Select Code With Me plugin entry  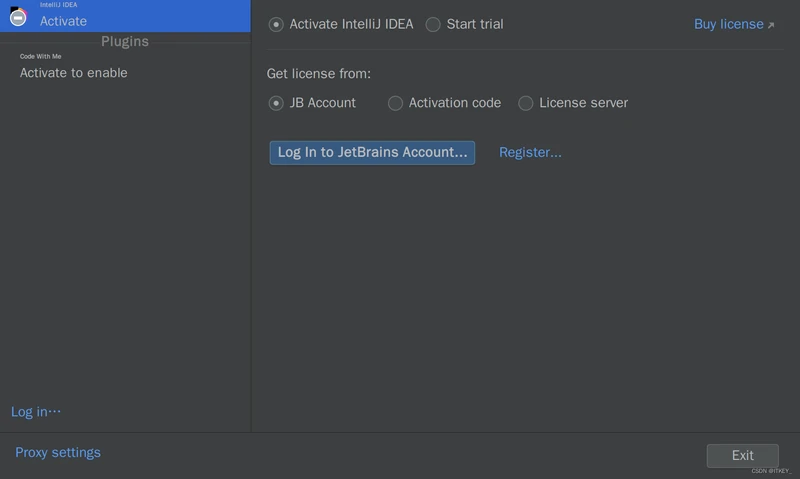click(x=125, y=66)
